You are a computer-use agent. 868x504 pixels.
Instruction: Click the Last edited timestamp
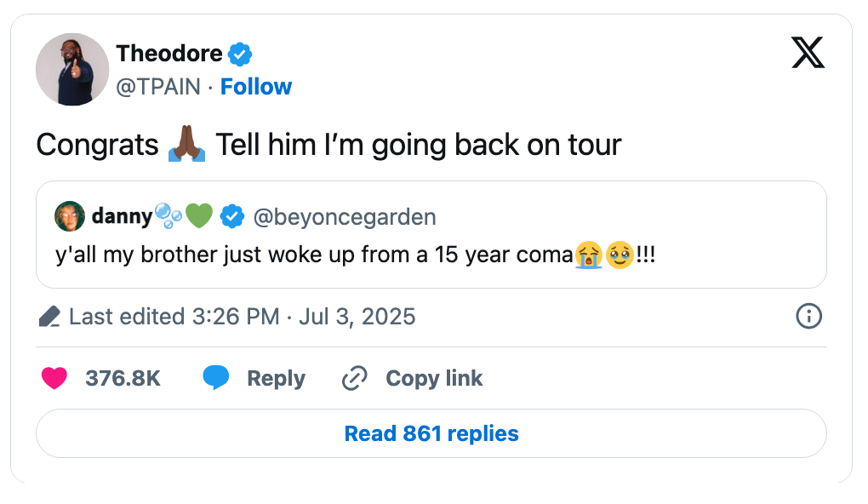[x=241, y=316]
